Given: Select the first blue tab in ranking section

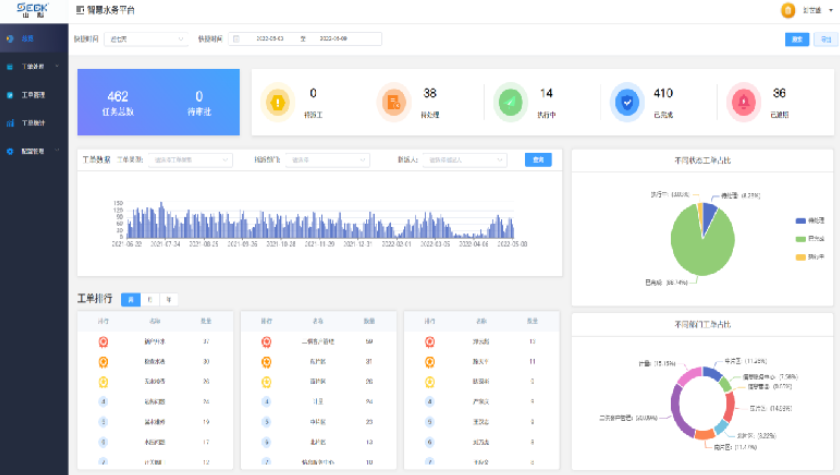Looking at the screenshot, I should (x=130, y=299).
